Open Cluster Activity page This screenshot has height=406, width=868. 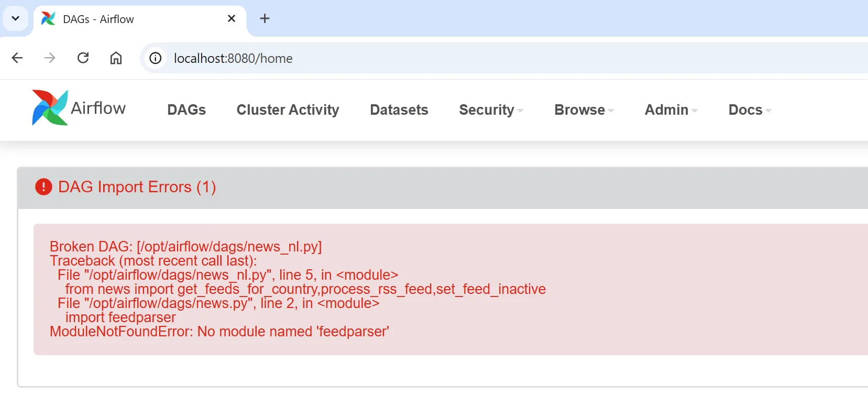pyautogui.click(x=288, y=110)
